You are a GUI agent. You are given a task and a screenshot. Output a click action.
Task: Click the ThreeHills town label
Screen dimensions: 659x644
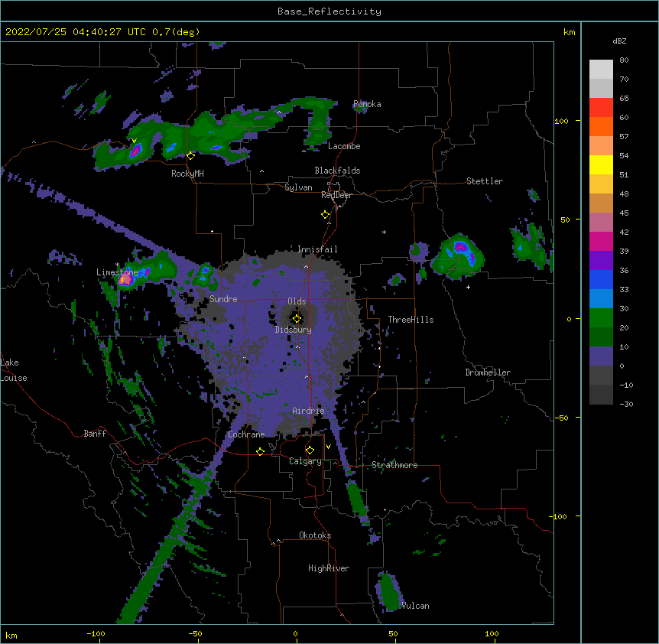[411, 320]
